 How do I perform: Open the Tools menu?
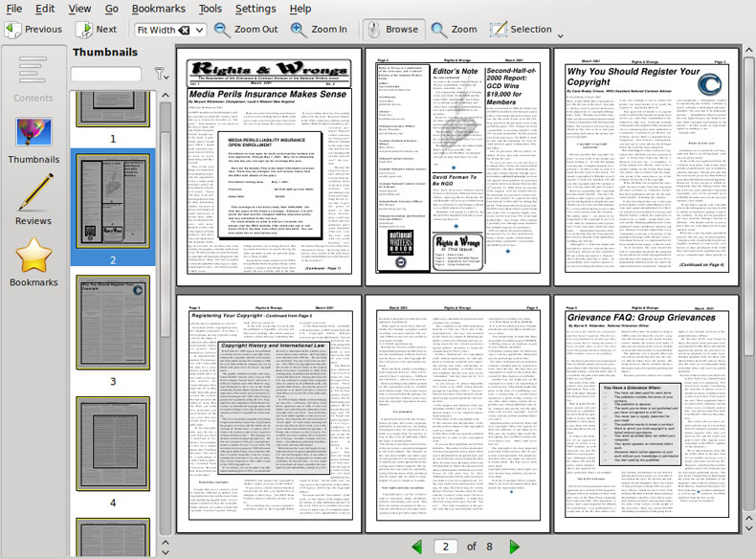211,9
